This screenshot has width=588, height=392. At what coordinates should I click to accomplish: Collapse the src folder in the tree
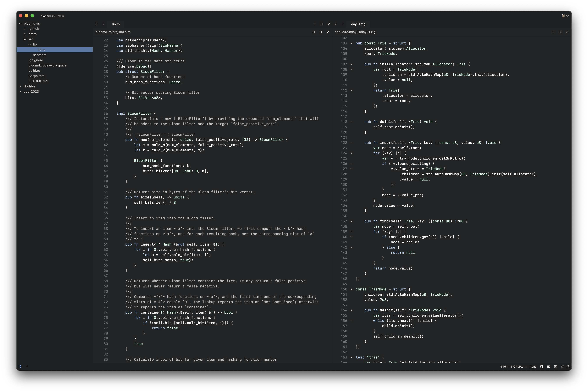pos(25,39)
